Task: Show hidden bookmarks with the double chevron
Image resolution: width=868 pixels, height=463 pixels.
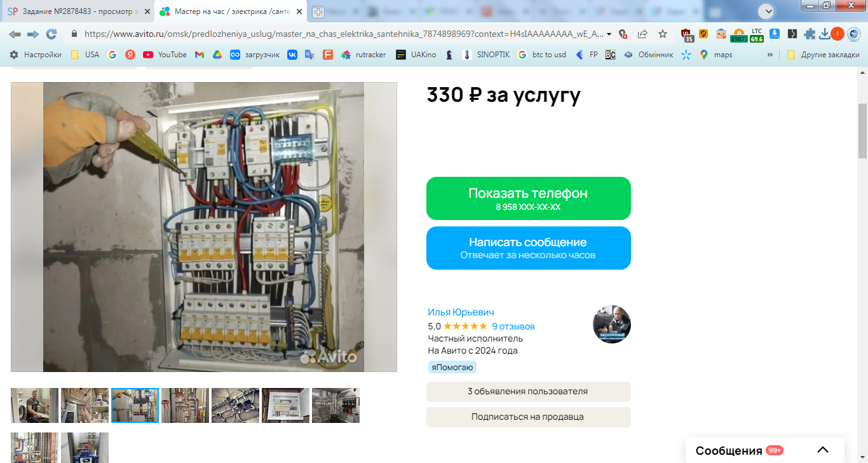Action: [x=770, y=55]
